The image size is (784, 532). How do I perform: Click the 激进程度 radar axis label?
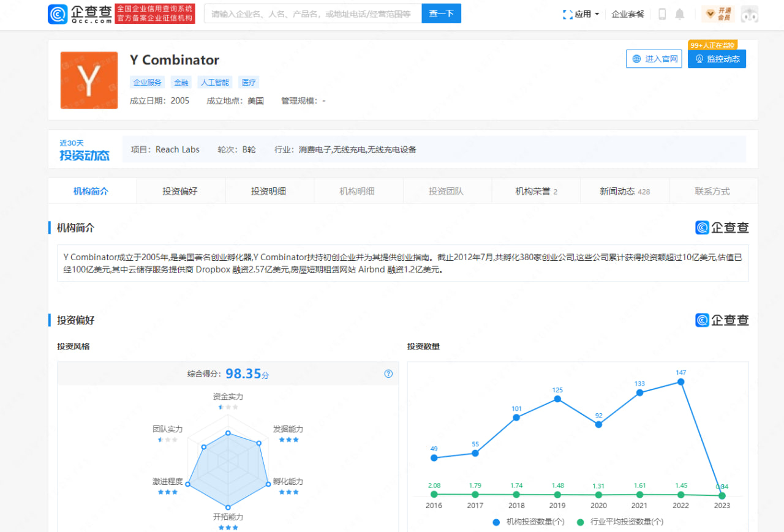point(168,482)
